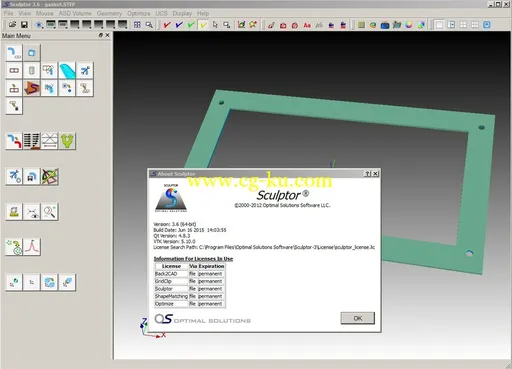The image size is (512, 369).
Task: Click the open file folder icon
Action: [12, 25]
